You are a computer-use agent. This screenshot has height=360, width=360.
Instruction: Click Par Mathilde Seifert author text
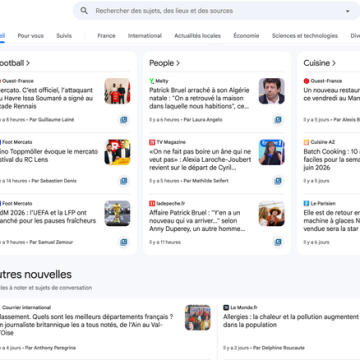click(206, 181)
